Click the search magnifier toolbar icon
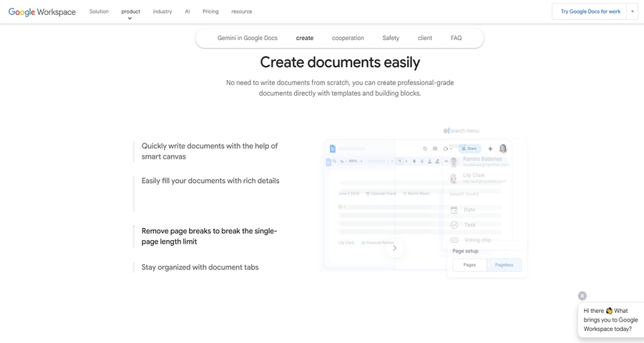The image size is (644, 343). coord(334,161)
